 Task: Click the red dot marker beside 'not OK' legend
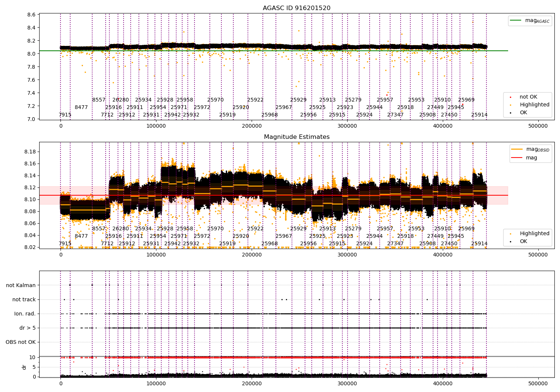[x=511, y=97]
